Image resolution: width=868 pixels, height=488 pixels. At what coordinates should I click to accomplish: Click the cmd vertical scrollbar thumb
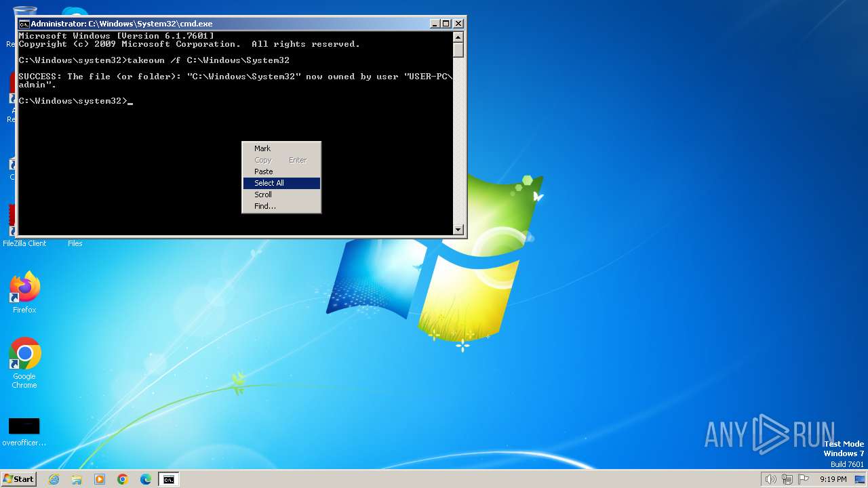click(458, 49)
